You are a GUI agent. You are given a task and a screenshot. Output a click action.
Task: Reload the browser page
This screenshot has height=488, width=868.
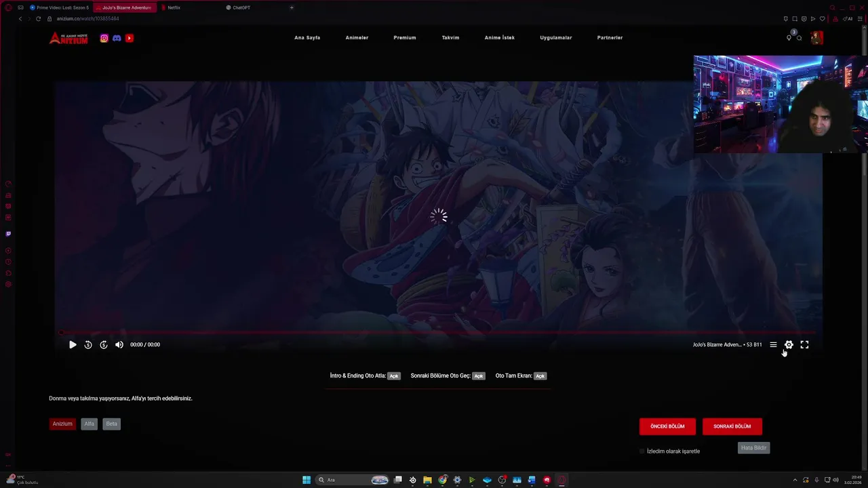point(38,18)
